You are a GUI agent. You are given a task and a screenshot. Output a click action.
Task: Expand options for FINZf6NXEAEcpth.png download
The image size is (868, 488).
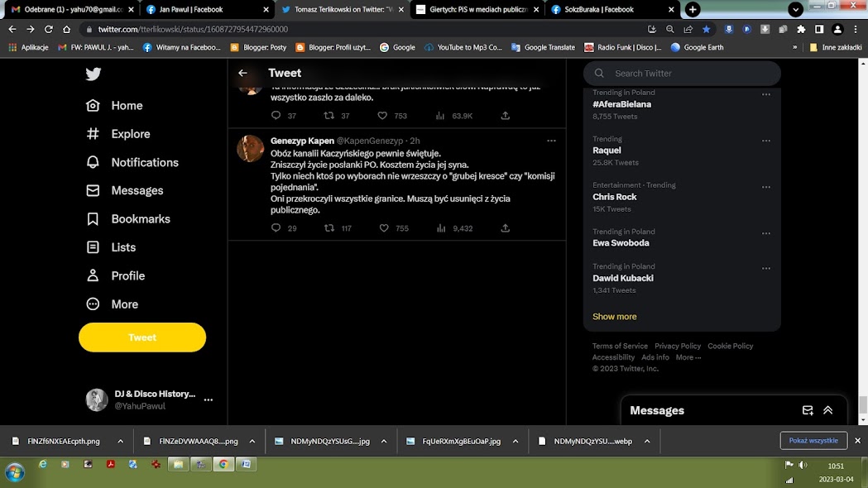click(120, 441)
